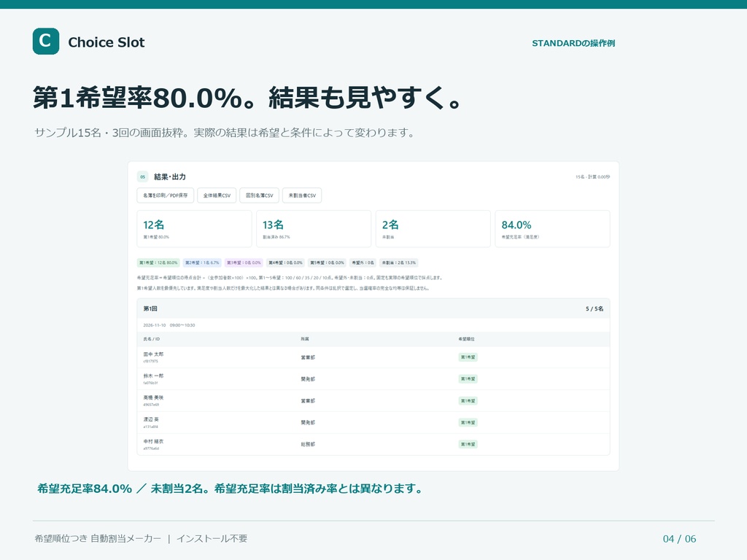This screenshot has height=560, width=747.
Task: Click 営業部 in the 田中 太郎 row
Action: [x=308, y=357]
